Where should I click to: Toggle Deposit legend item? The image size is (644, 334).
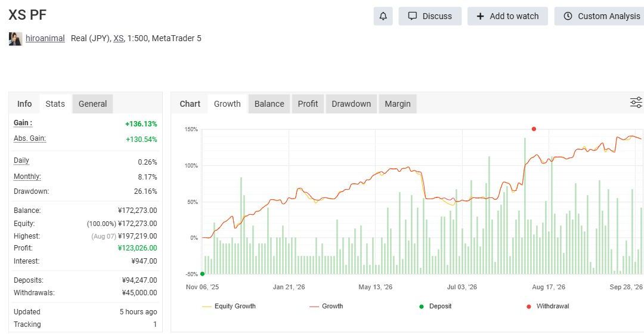[x=435, y=306]
